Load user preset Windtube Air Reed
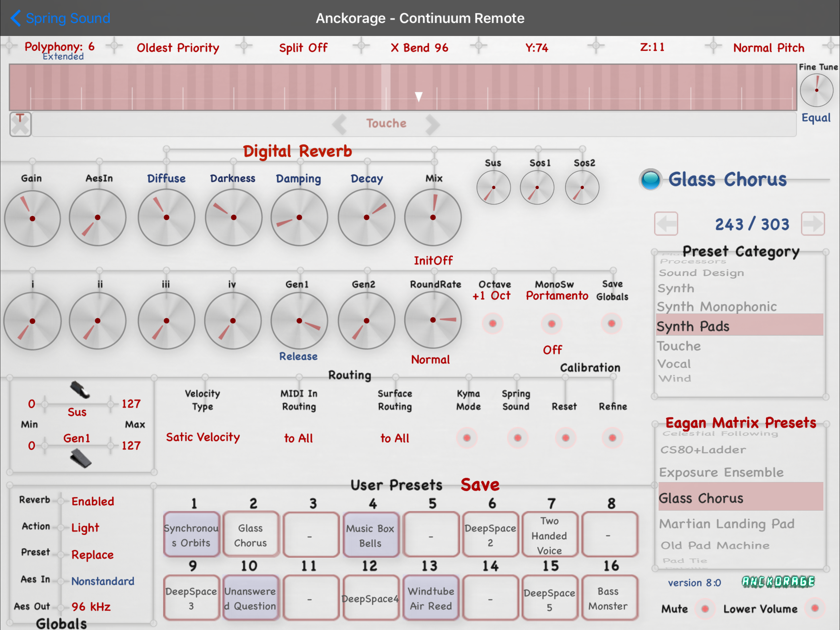This screenshot has height=630, width=840. pyautogui.click(x=431, y=598)
